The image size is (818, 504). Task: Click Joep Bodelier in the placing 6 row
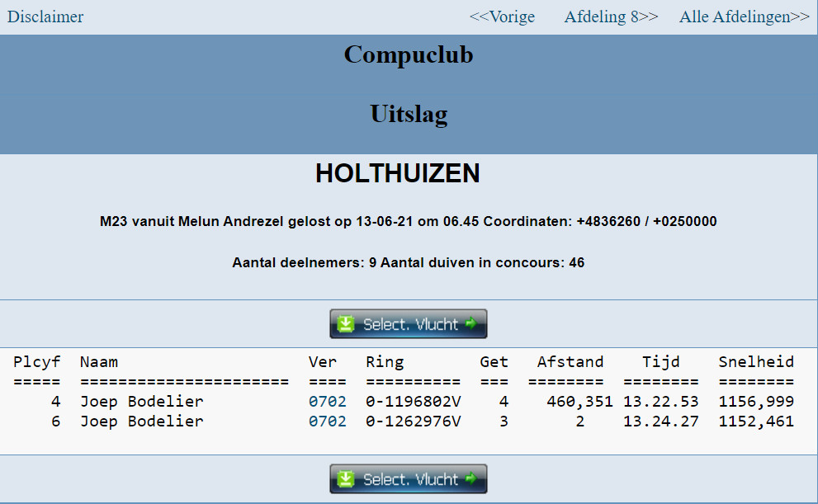point(141,422)
